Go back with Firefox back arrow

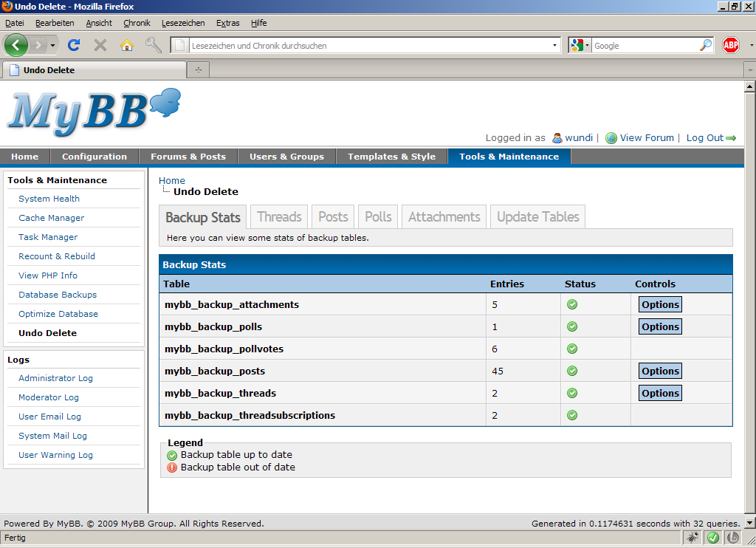[16, 45]
